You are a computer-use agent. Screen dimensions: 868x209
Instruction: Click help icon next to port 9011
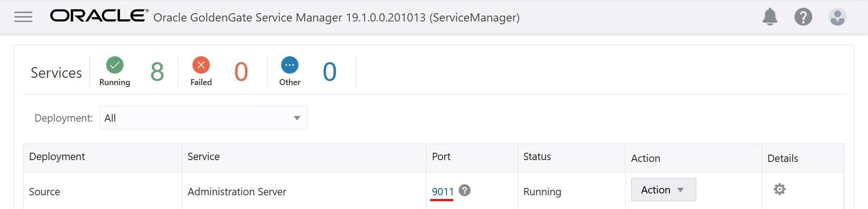tap(464, 190)
